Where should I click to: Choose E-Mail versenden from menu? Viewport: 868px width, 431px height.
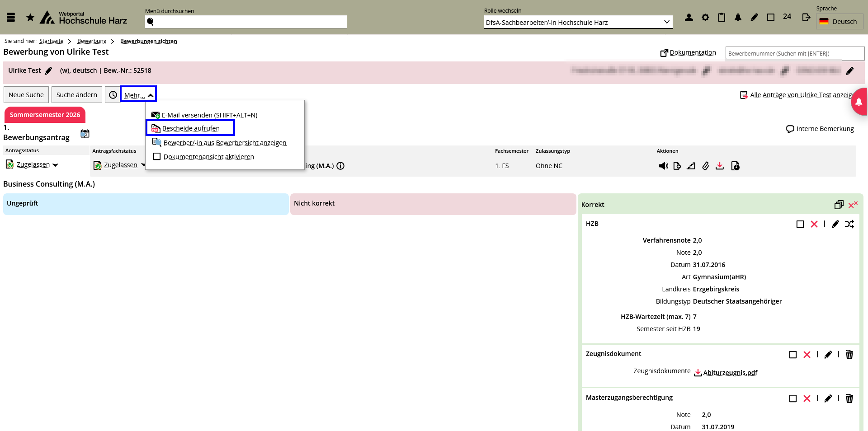pyautogui.click(x=209, y=115)
